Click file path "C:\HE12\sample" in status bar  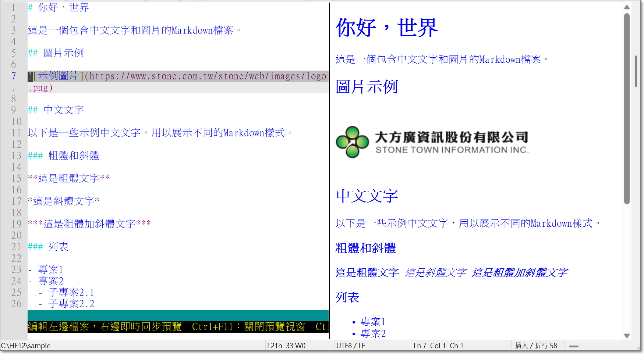[x=26, y=346]
